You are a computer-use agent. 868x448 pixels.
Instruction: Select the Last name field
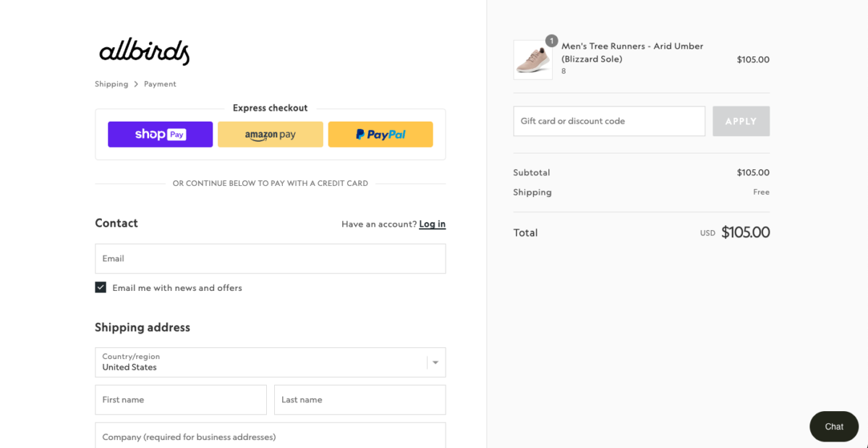[x=359, y=400]
